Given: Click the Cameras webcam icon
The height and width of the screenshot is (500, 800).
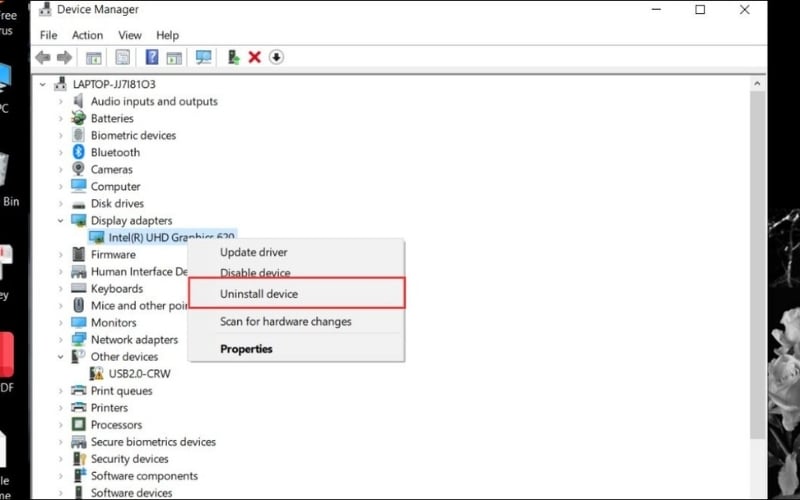Looking at the screenshot, I should (79, 169).
